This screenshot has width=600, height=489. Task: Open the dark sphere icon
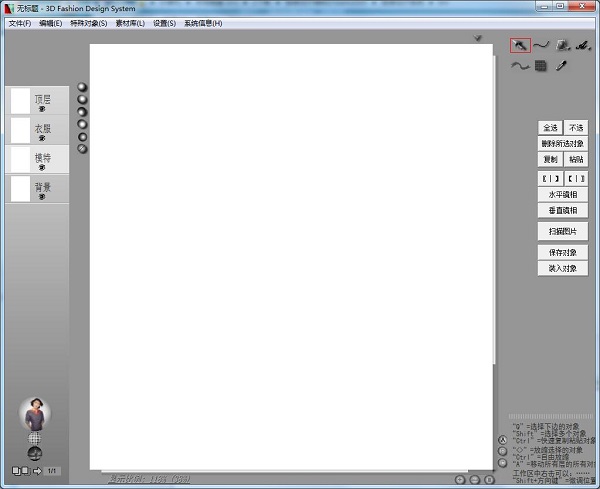click(34, 453)
